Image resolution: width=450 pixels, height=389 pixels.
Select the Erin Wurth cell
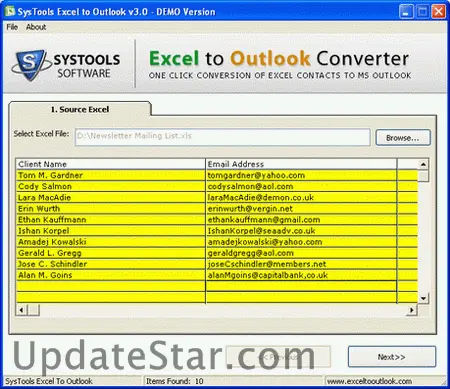tap(111, 209)
